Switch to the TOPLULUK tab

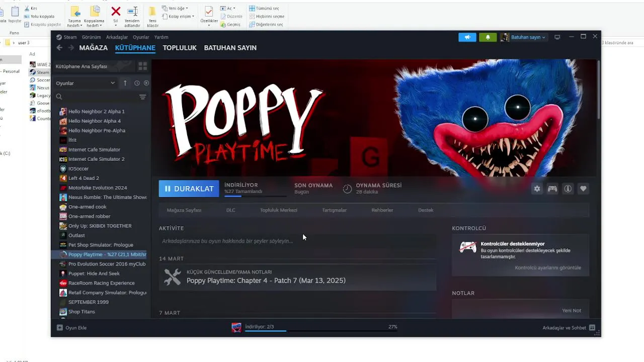pos(180,48)
